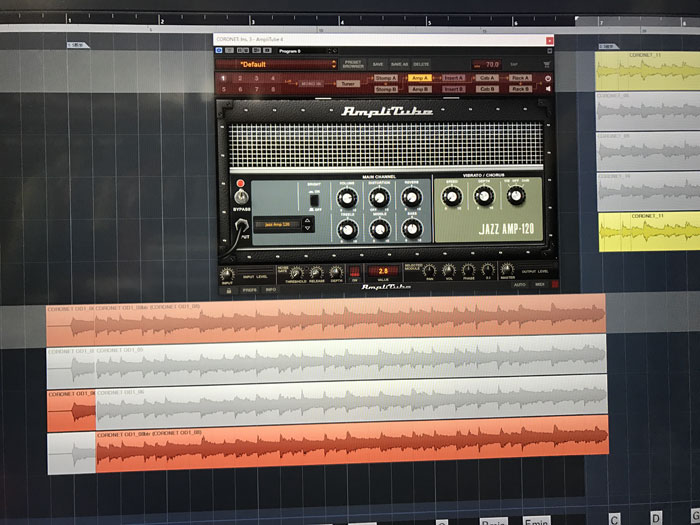Select preset slot 5
700x525 pixels.
(224, 89)
